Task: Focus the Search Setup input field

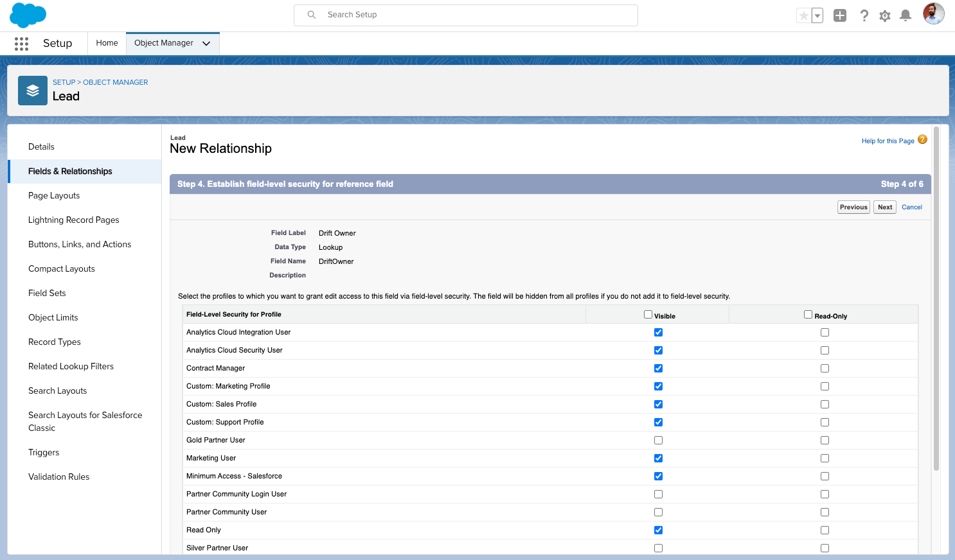Action: click(466, 15)
